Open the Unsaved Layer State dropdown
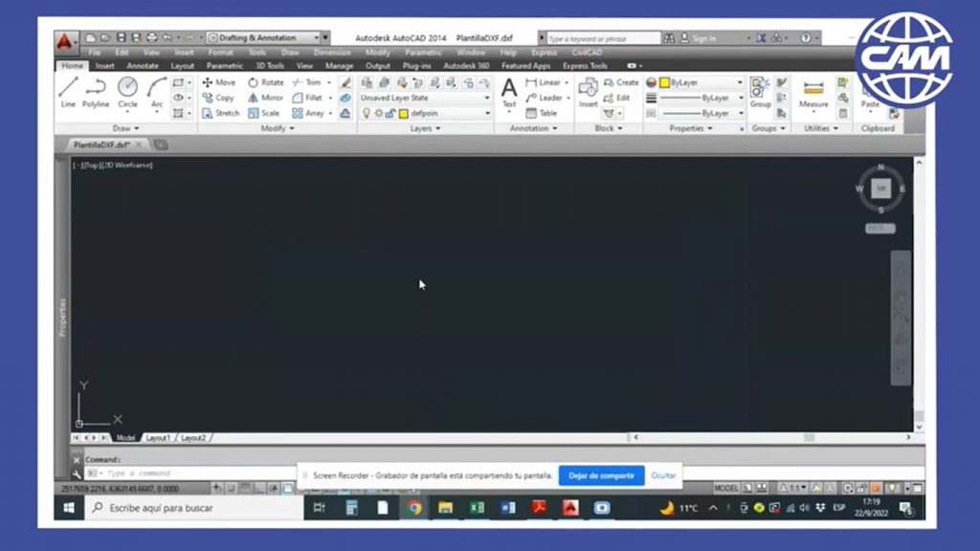This screenshot has height=551, width=980. pyautogui.click(x=425, y=99)
